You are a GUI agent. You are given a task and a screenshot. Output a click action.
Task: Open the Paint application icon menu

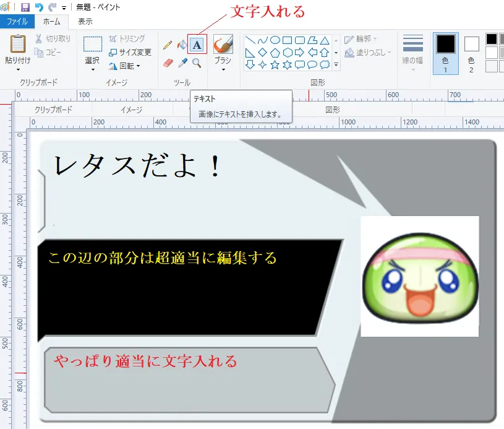click(x=5, y=7)
